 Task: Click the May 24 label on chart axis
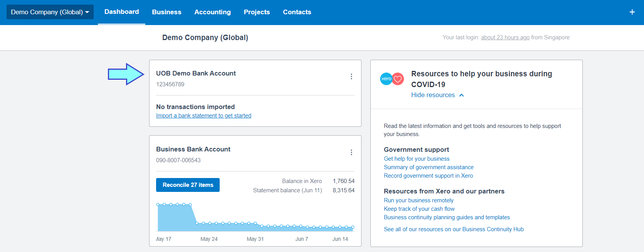pos(209,239)
